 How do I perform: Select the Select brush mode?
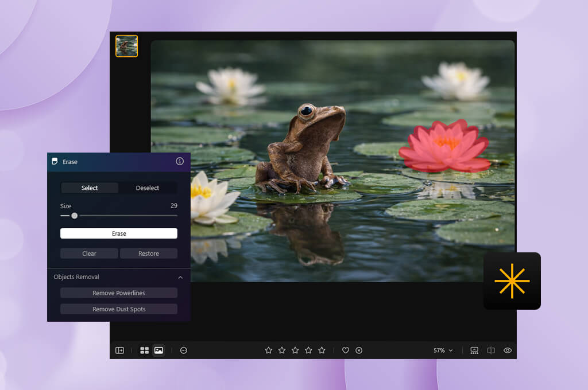click(x=90, y=188)
